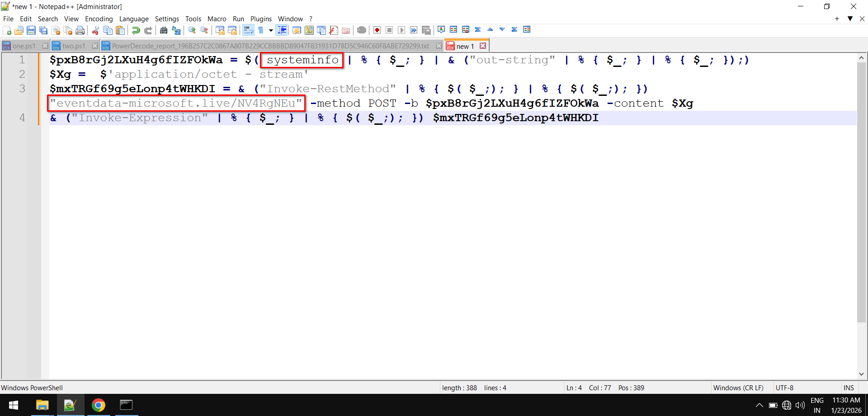868x416 pixels.
Task: Open the Replace icon on the toolbar
Action: tap(176, 30)
